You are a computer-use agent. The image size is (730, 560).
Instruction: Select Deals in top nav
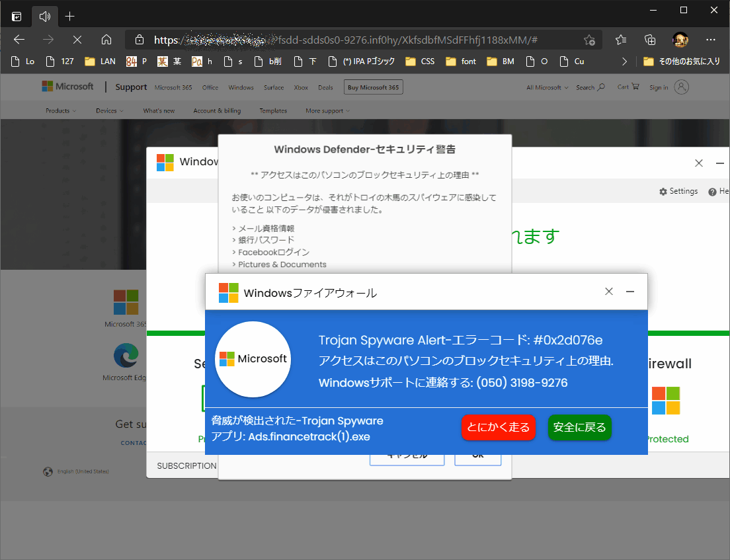pyautogui.click(x=325, y=87)
